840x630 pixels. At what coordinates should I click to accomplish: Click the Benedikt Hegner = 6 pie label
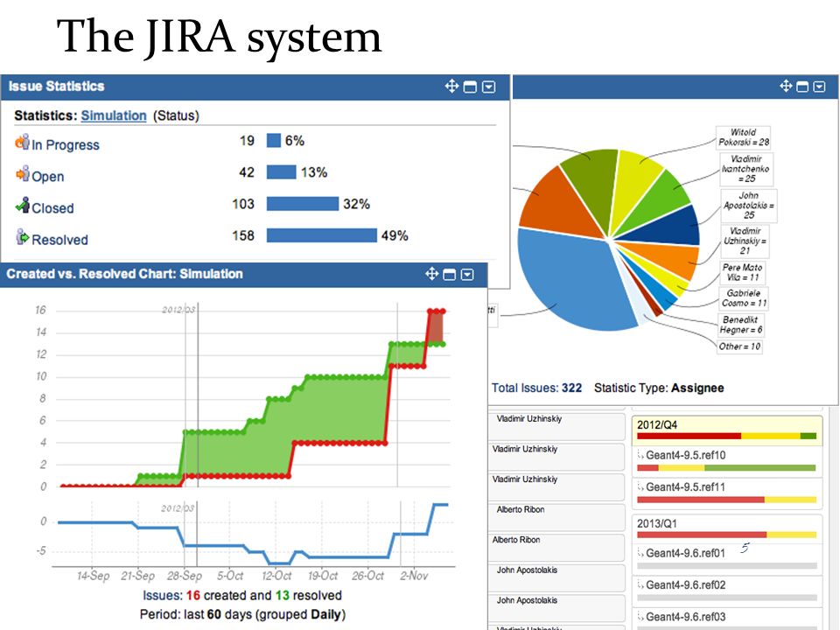(x=740, y=325)
